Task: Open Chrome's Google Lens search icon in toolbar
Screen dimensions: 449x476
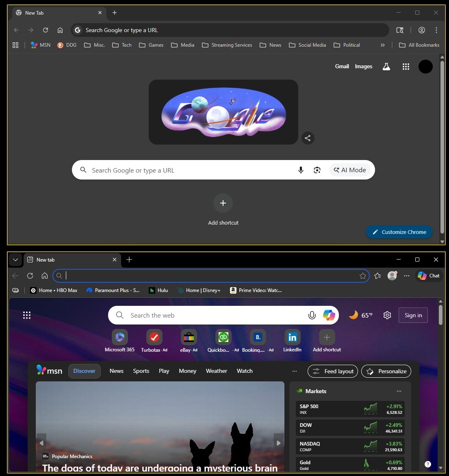Action: click(x=400, y=30)
